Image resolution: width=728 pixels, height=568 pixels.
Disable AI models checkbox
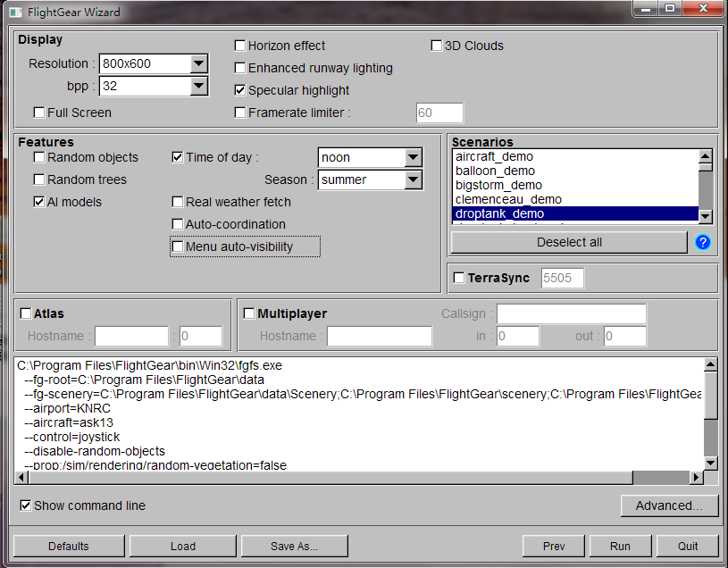39,202
